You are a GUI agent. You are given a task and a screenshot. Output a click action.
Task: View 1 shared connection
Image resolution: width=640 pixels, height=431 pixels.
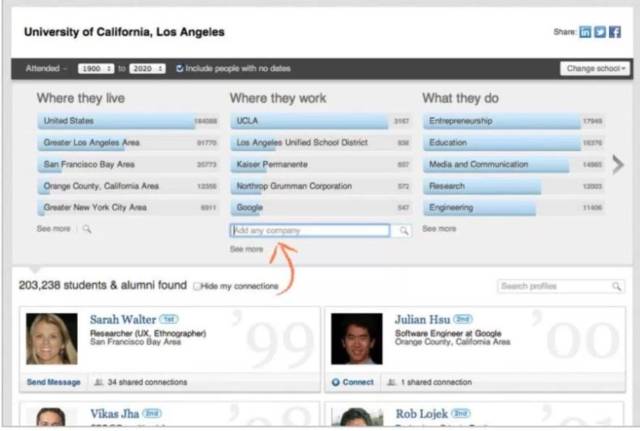point(436,382)
